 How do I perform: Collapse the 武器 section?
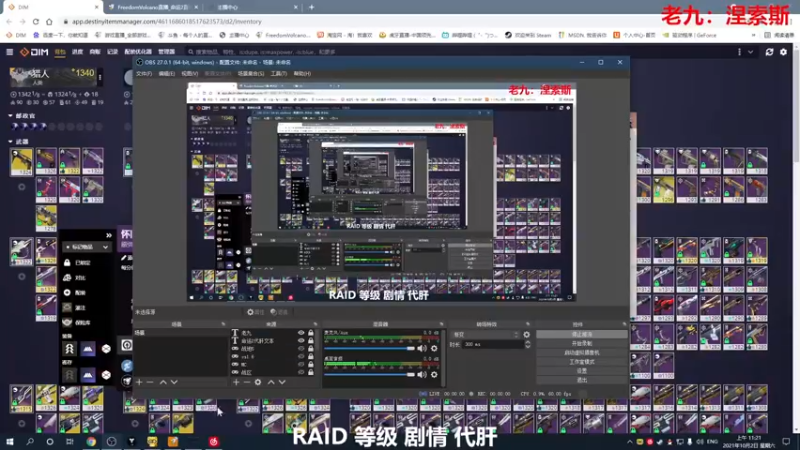10,141
